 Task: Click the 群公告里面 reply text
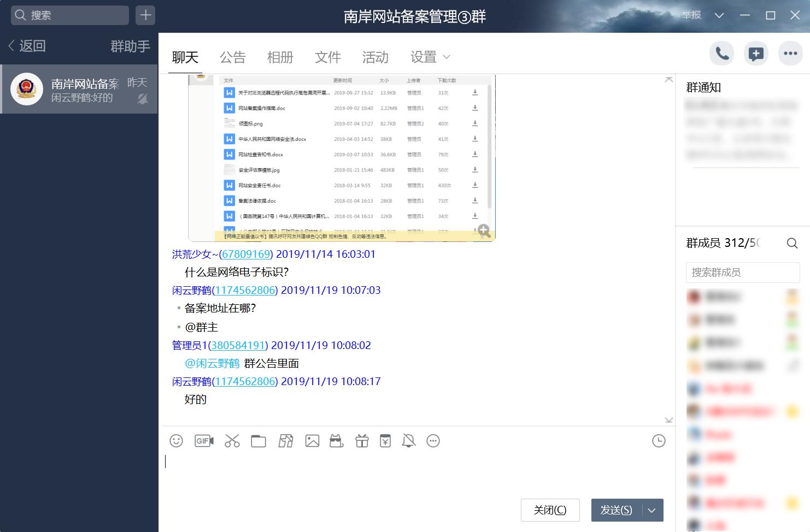[271, 363]
